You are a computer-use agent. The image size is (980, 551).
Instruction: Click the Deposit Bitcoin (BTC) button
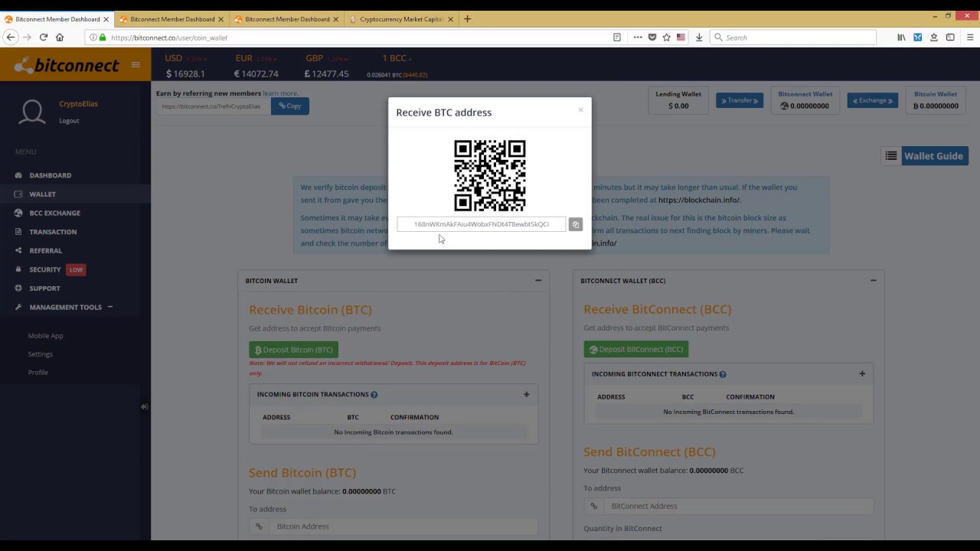[x=293, y=350]
